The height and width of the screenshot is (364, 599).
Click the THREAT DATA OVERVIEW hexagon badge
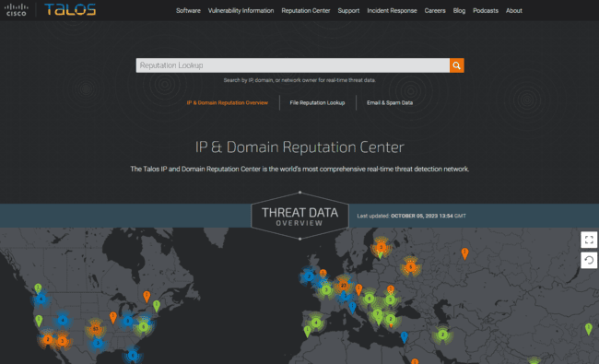click(x=299, y=216)
